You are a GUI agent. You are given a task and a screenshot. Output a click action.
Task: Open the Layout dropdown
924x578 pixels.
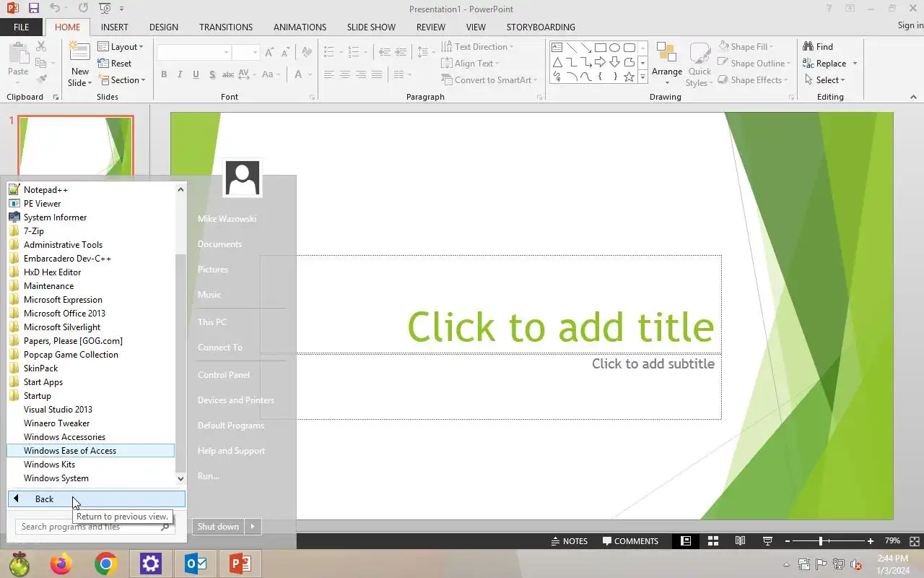[x=121, y=47]
